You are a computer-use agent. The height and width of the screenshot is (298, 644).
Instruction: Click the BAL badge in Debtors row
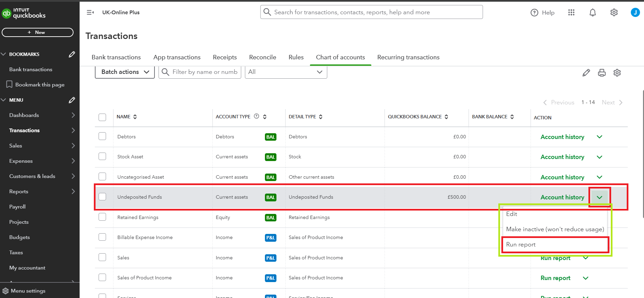point(270,137)
